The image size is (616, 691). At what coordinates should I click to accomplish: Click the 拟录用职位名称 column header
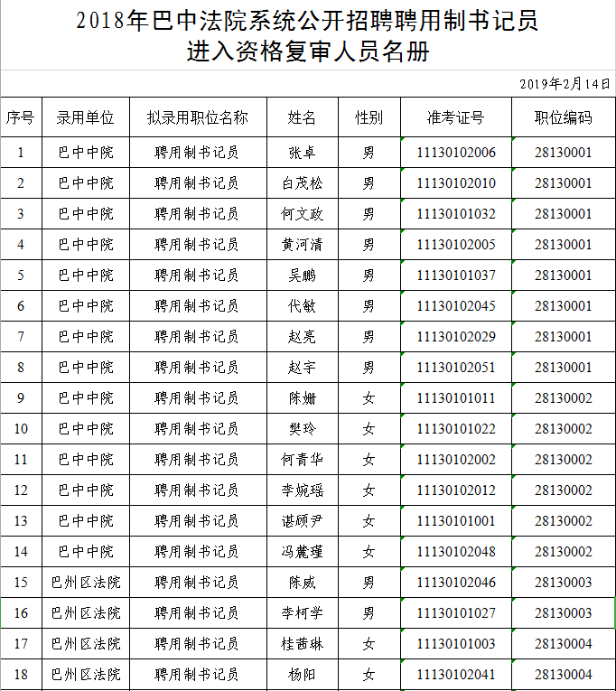pos(197,117)
